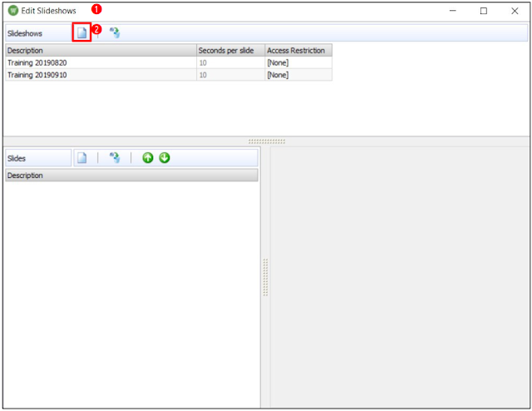532x411 pixels.
Task: Select the Training 20190910 slideshow row
Action: [169, 75]
